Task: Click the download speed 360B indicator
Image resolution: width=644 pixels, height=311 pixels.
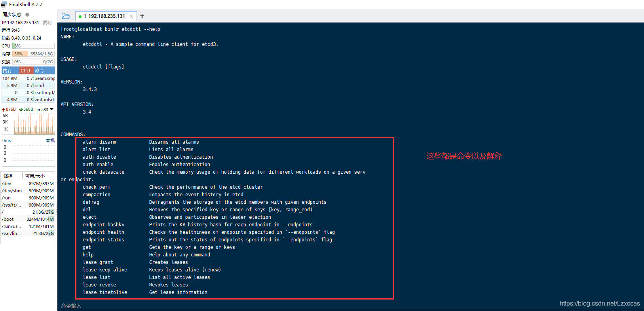Action: point(26,109)
